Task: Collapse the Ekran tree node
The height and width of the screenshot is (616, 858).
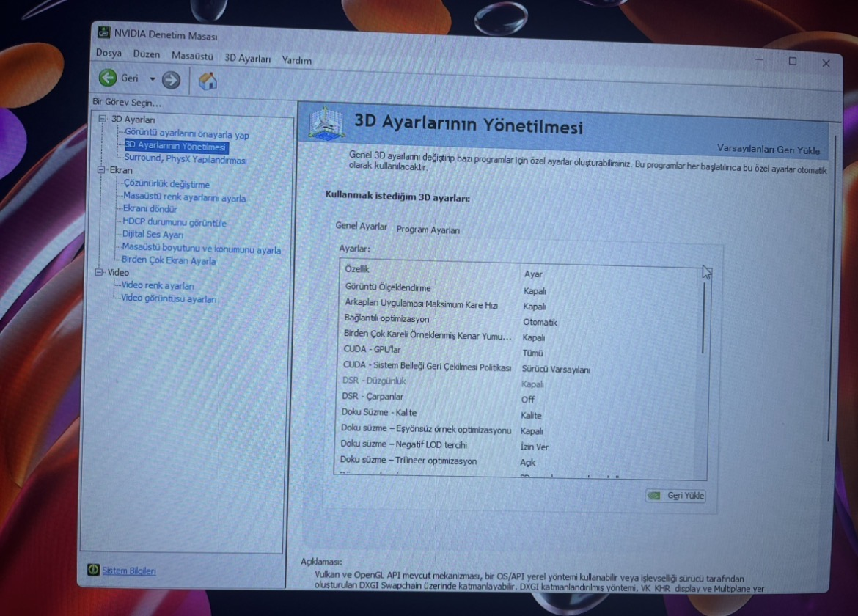Action: [100, 169]
